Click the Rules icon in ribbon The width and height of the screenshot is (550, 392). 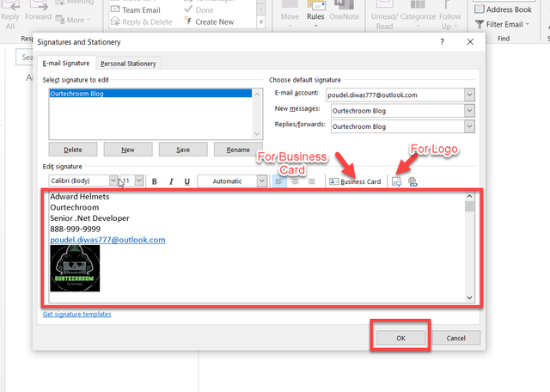pos(315,14)
